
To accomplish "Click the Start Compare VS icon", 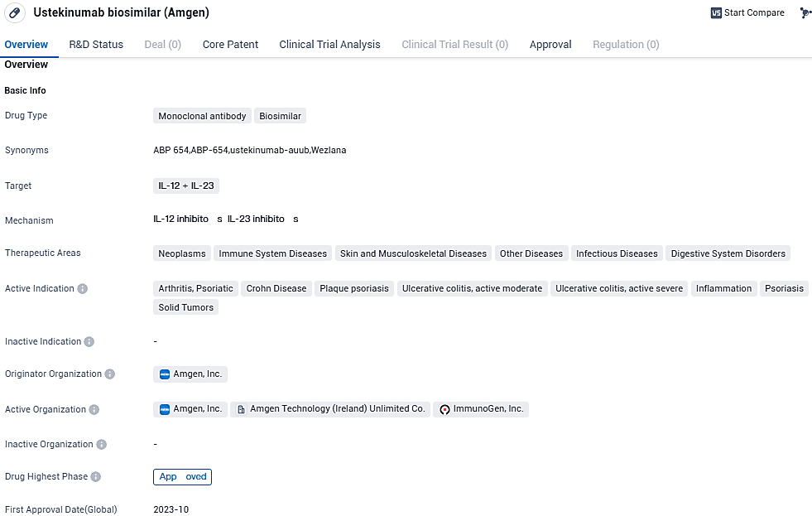I will [x=716, y=13].
